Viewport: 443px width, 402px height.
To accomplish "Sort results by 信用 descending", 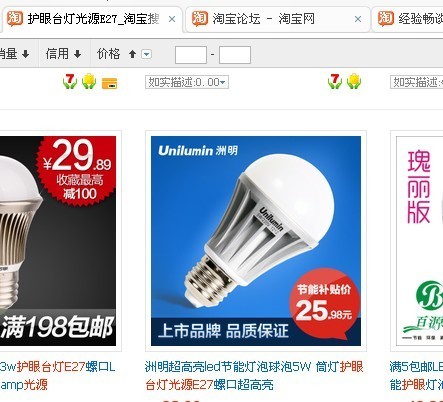I will [x=64, y=54].
